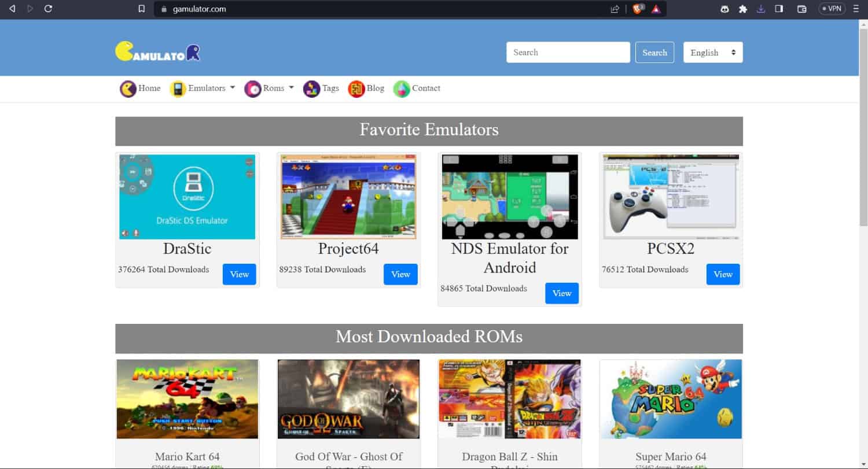
Task: View the PCSX2 emulator
Action: 723,274
